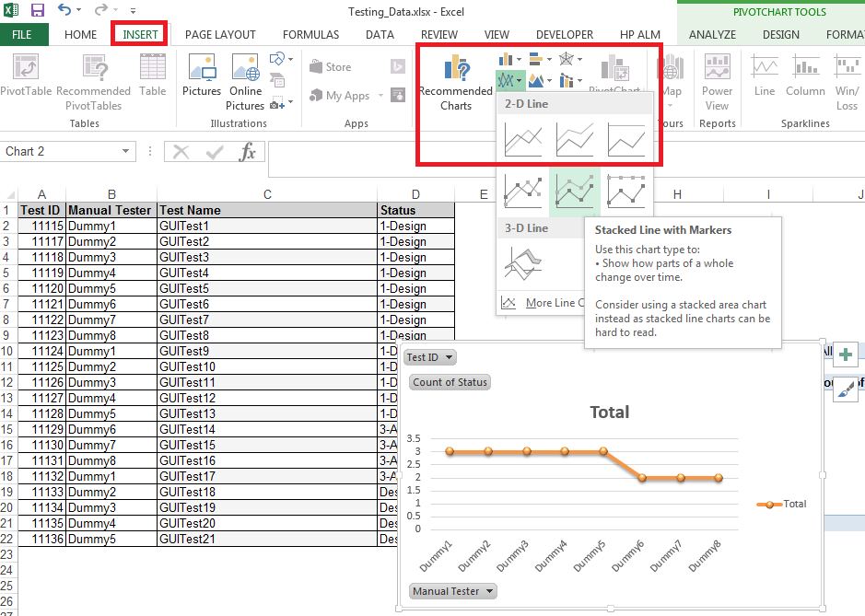The height and width of the screenshot is (616, 865).
Task: Click the Total legend entry
Action: (782, 504)
